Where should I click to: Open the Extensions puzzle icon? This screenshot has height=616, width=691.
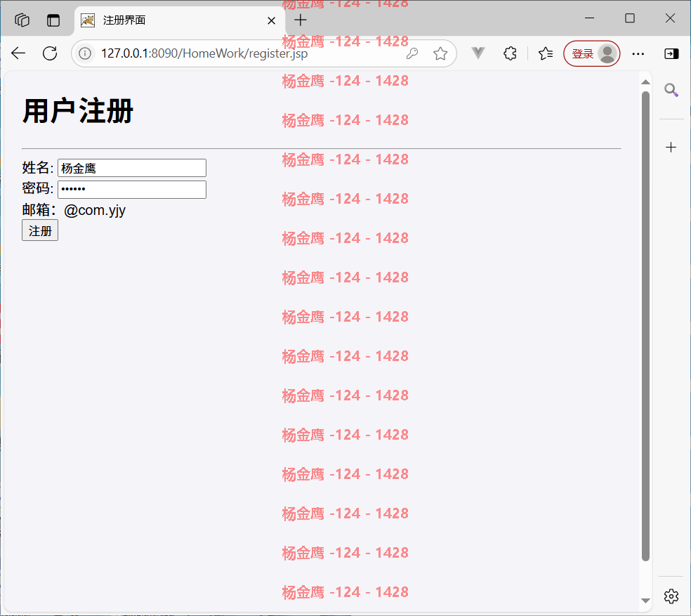[510, 53]
